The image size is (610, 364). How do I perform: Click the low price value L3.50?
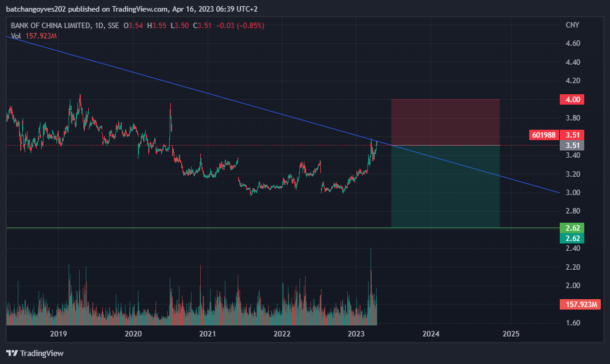pyautogui.click(x=179, y=26)
